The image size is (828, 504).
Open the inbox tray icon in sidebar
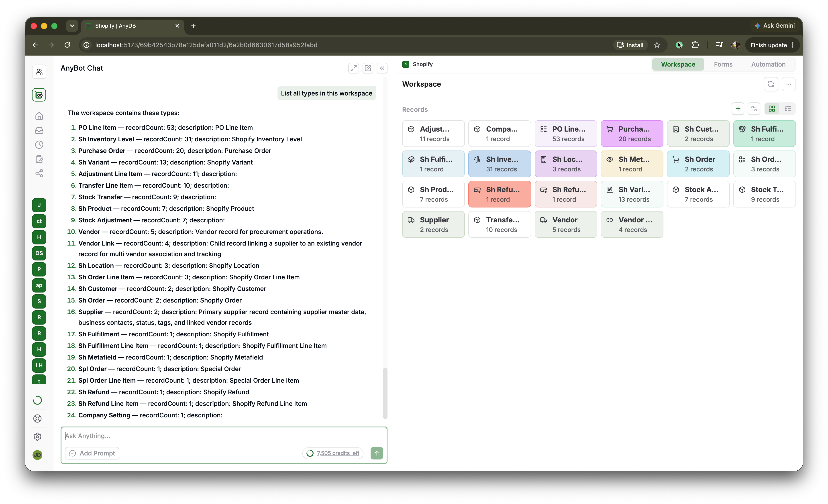pos(39,130)
